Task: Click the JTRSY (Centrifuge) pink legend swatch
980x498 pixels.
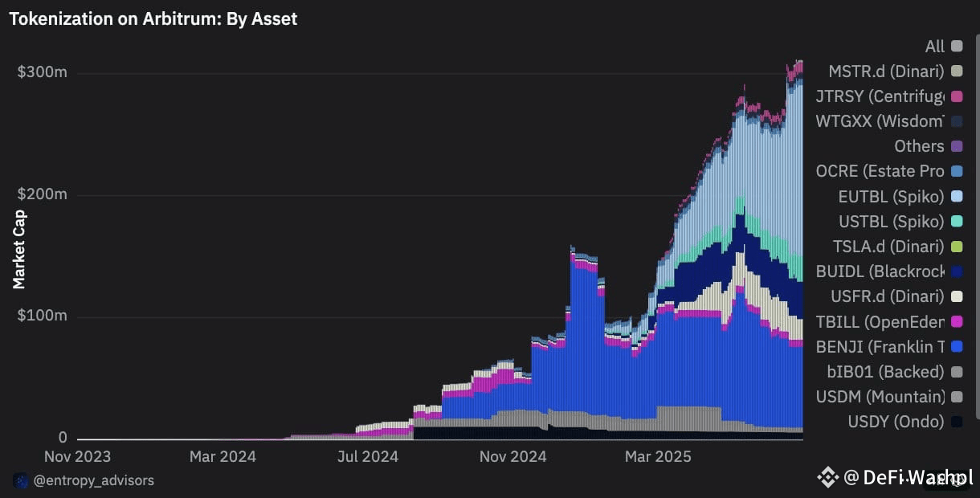Action: [x=957, y=96]
